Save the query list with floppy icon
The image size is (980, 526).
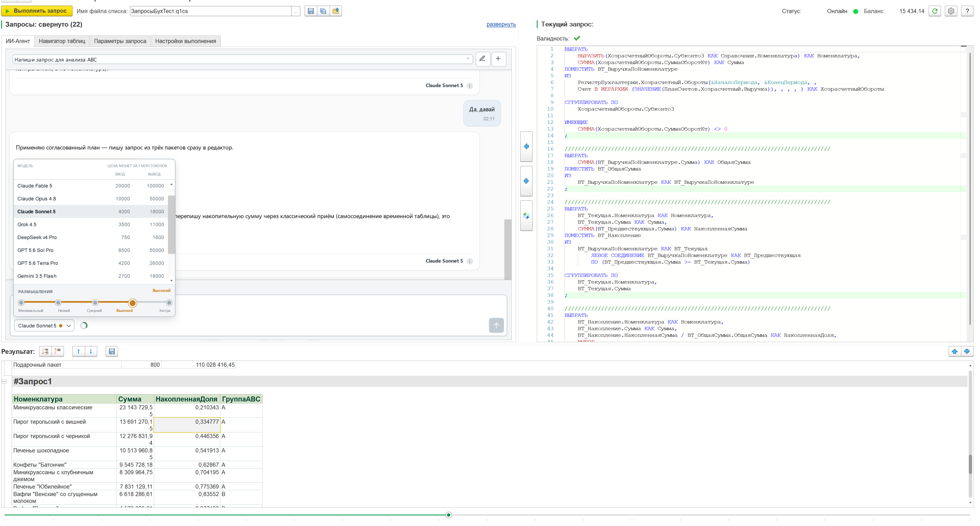tap(311, 11)
